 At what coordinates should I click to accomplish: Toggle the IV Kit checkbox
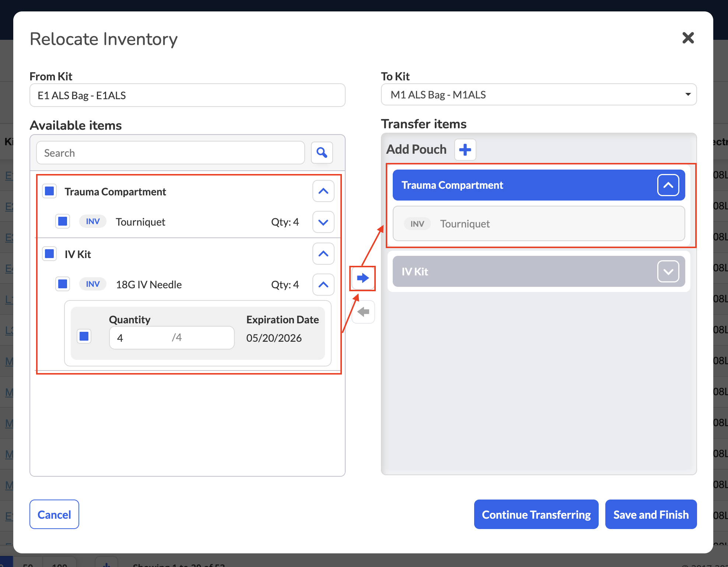pyautogui.click(x=49, y=254)
